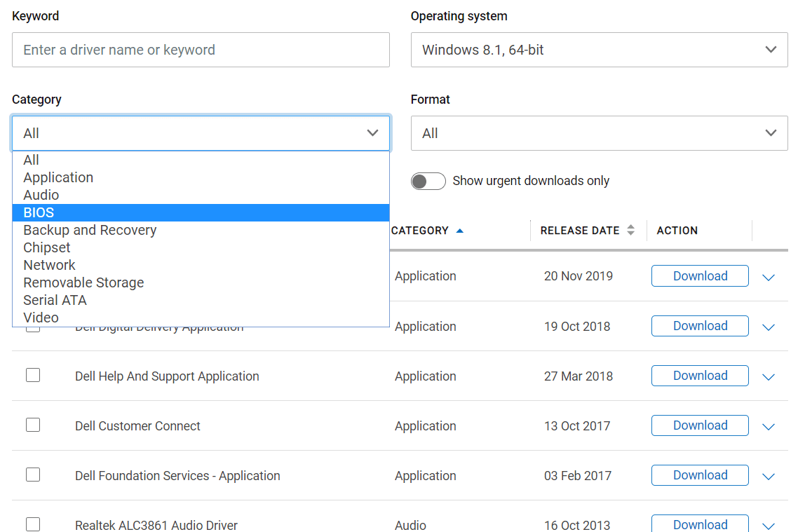This screenshot has width=798, height=532.
Task: Check the Dell Help And Support Application box
Action: pos(33,375)
